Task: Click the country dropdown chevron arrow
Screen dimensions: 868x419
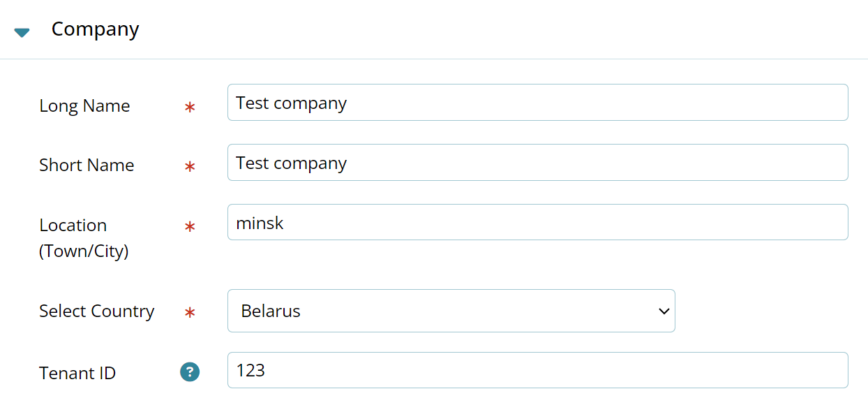Action: [x=664, y=311]
